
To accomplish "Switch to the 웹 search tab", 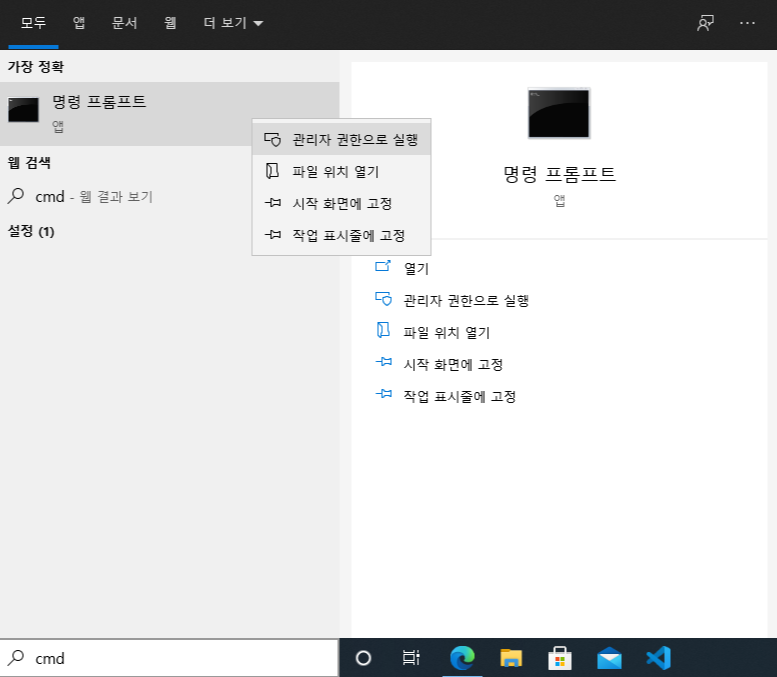I will coord(170,23).
